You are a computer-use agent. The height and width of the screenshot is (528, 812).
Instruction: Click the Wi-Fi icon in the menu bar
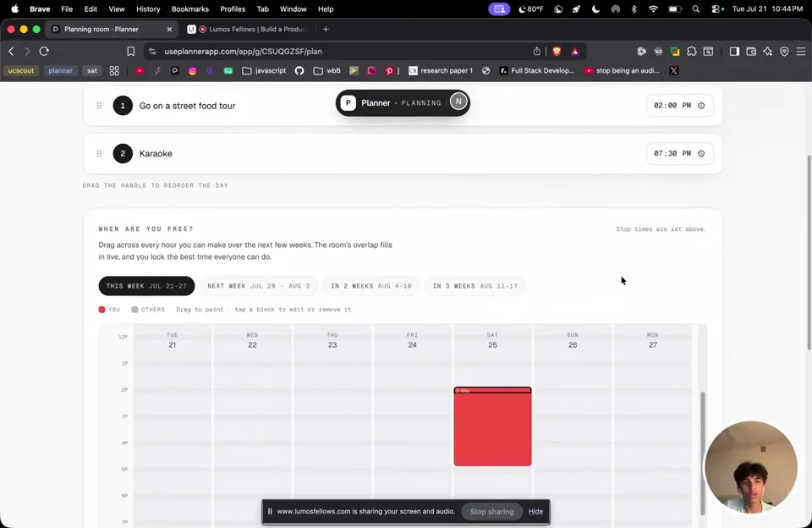tap(653, 8)
